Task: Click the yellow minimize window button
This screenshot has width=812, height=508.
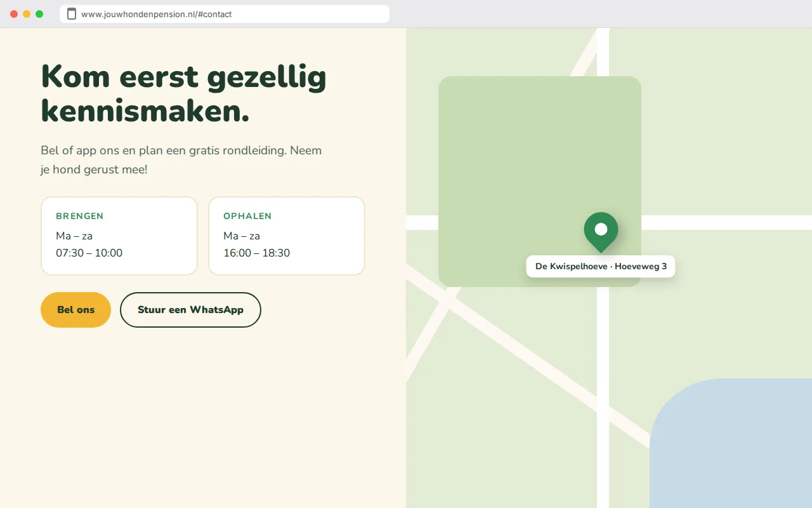Action: click(27, 14)
